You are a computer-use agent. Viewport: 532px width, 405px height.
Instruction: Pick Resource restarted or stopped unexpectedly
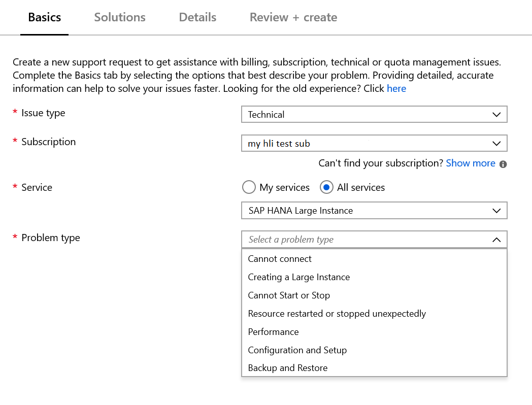click(374, 314)
